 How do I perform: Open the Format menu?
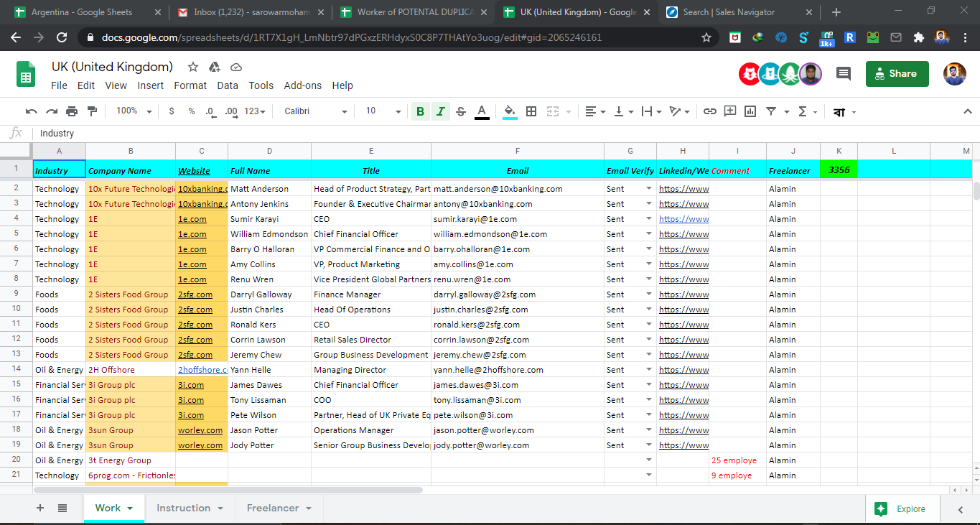tap(190, 85)
